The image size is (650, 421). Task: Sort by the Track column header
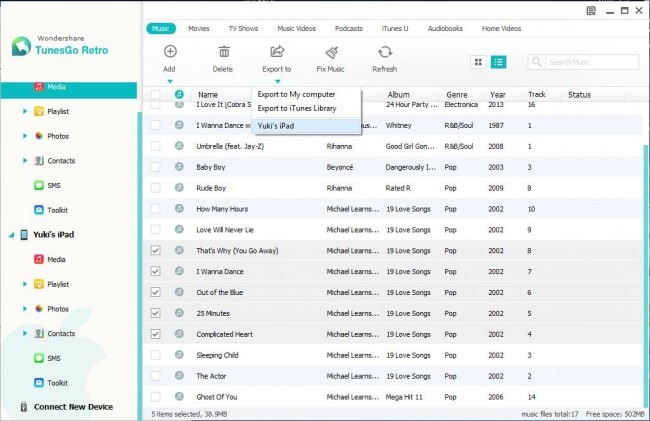pyautogui.click(x=537, y=95)
